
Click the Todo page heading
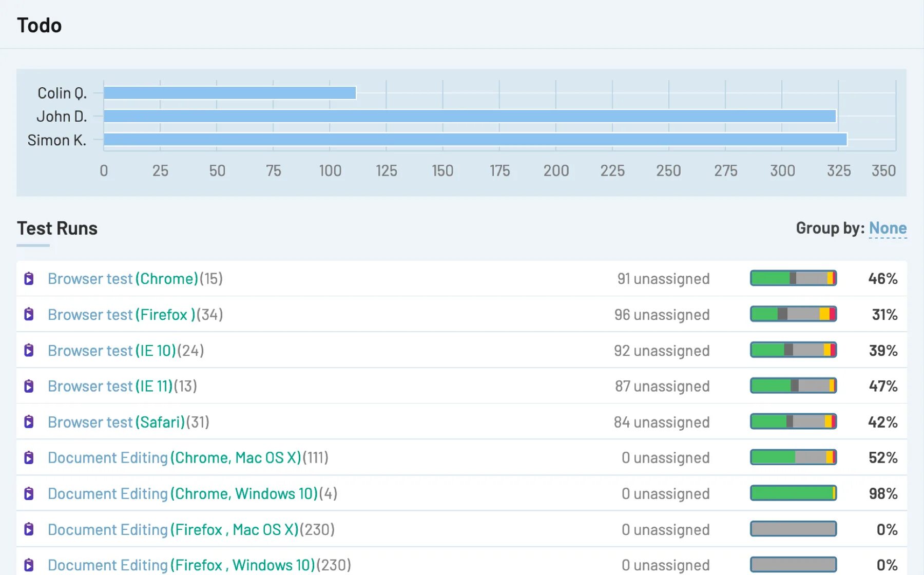[40, 25]
